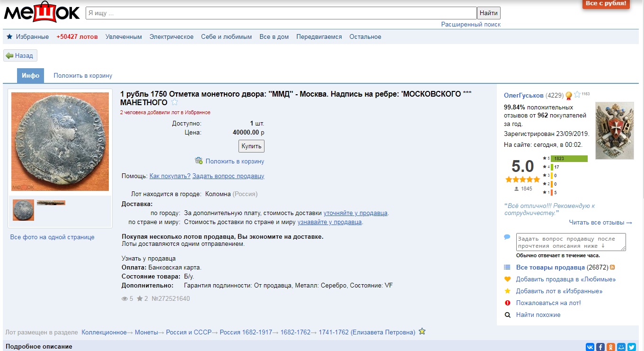Click the RSS feed icon beside seller's items
Image resolution: width=644 pixels, height=351 pixels.
(x=612, y=267)
